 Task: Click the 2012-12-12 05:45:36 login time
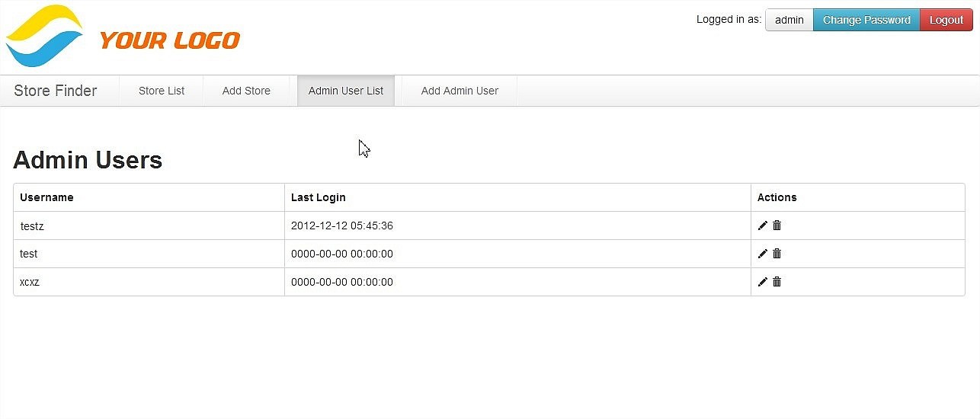point(342,225)
